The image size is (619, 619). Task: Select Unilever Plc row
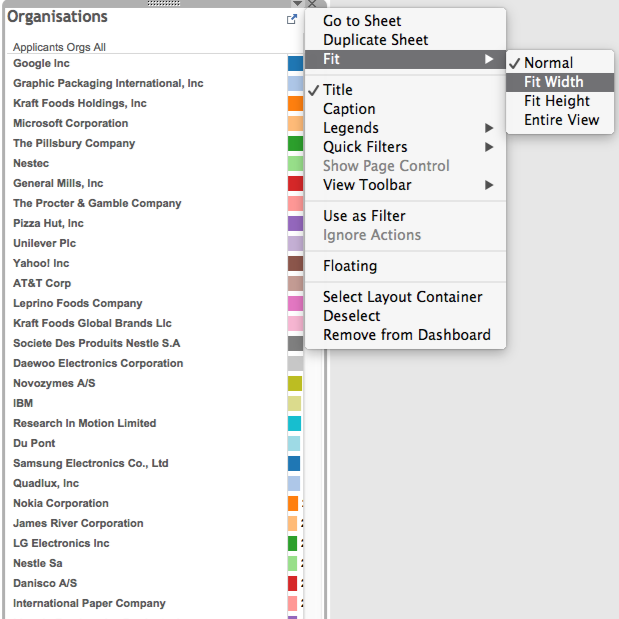(x=44, y=243)
